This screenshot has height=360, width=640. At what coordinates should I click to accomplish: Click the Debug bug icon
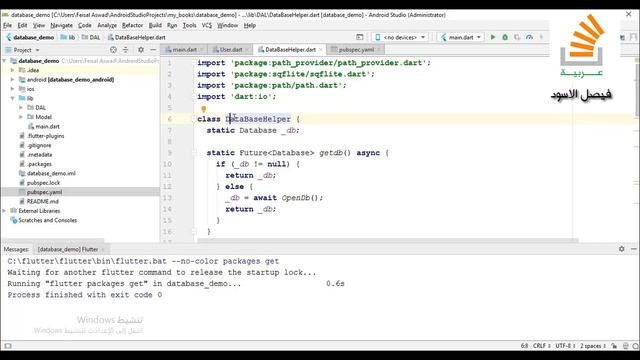tap(505, 37)
